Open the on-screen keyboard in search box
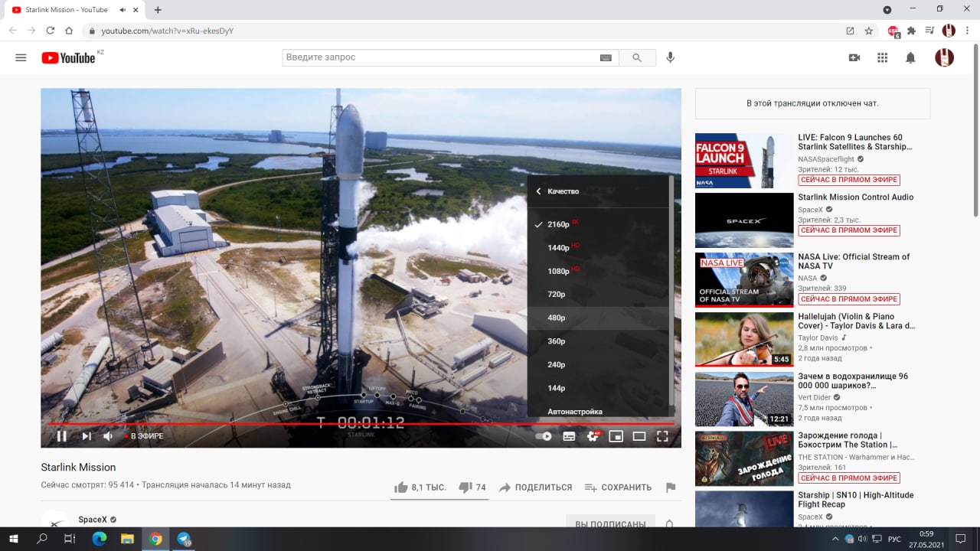Screen dimensions: 980x551 [x=606, y=57]
